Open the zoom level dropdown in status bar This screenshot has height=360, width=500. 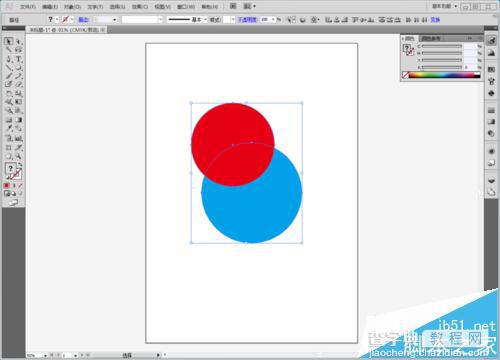[x=45, y=355]
